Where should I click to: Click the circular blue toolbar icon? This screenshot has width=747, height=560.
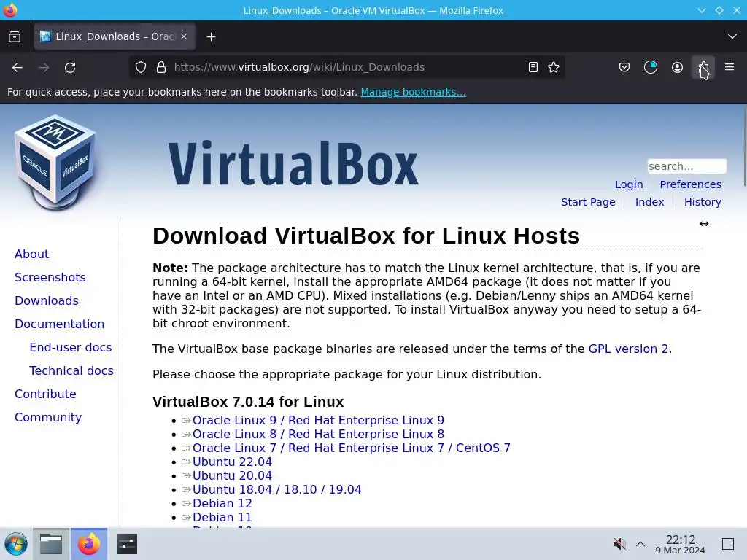[650, 68]
